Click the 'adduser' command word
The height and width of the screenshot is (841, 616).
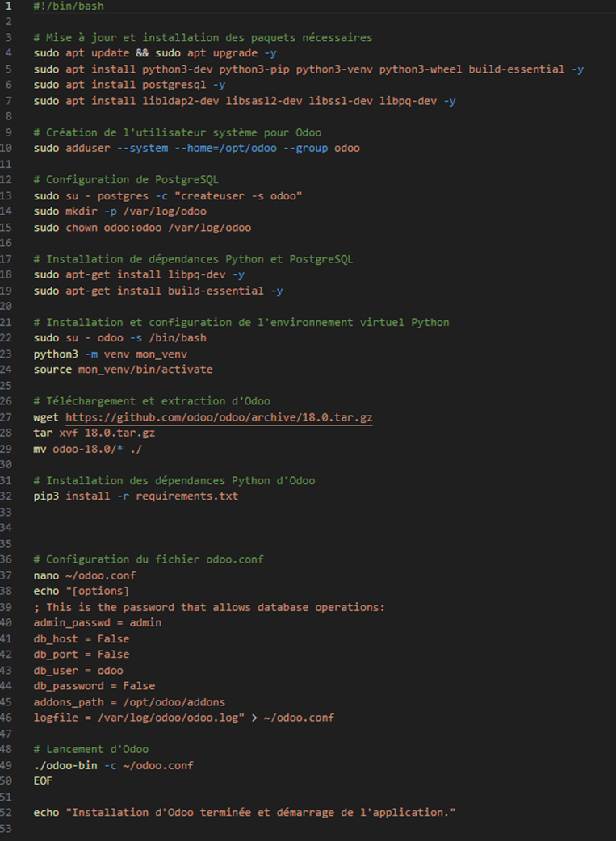[x=88, y=148]
